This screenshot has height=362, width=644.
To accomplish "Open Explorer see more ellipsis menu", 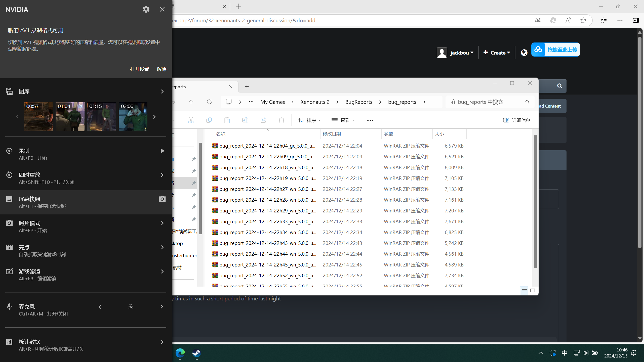I will (x=370, y=120).
